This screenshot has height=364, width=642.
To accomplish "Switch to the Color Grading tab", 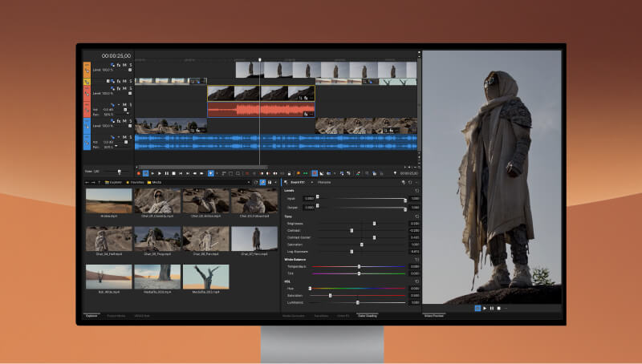I will click(368, 316).
